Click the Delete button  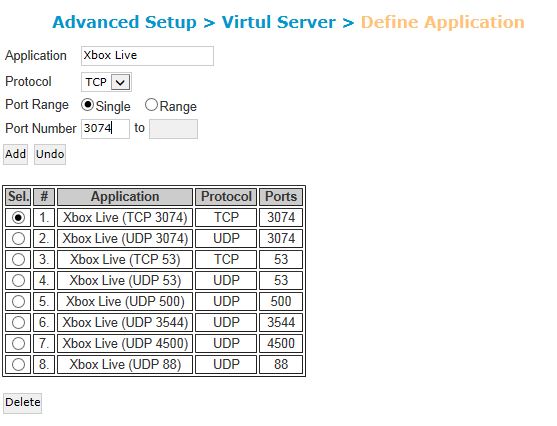(x=22, y=403)
